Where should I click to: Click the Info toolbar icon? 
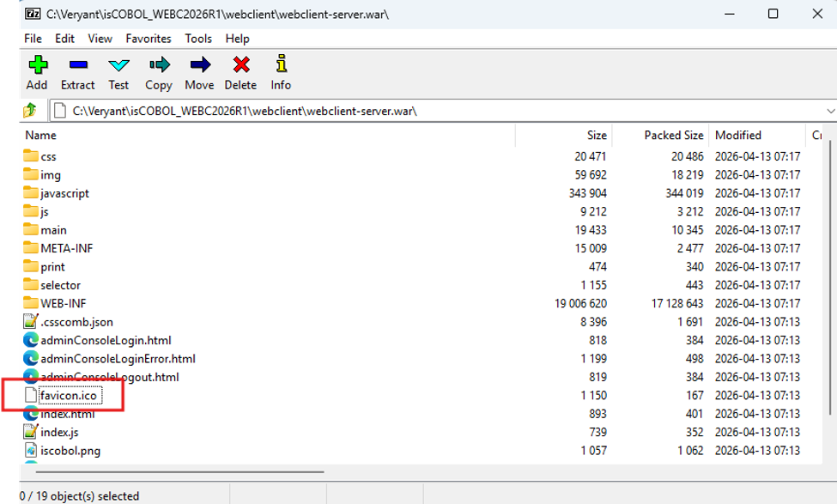click(x=282, y=63)
